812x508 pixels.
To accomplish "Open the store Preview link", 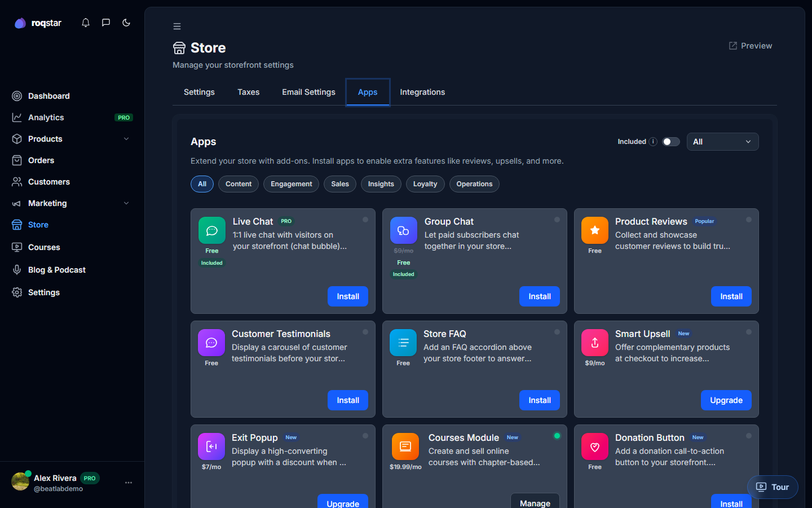I will 751,46.
